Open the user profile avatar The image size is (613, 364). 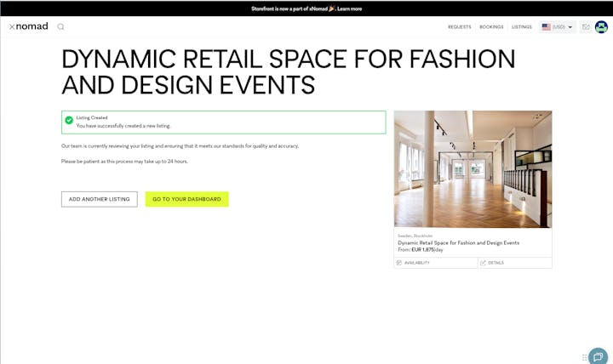601,27
